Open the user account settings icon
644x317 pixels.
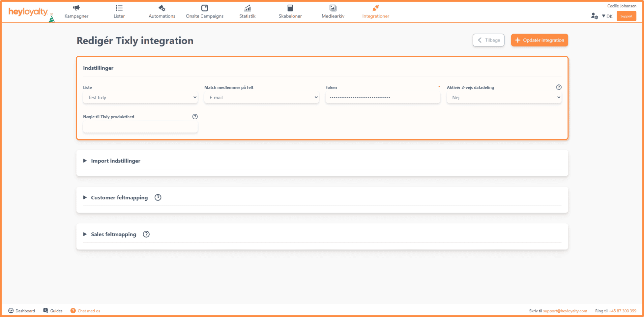coord(594,16)
